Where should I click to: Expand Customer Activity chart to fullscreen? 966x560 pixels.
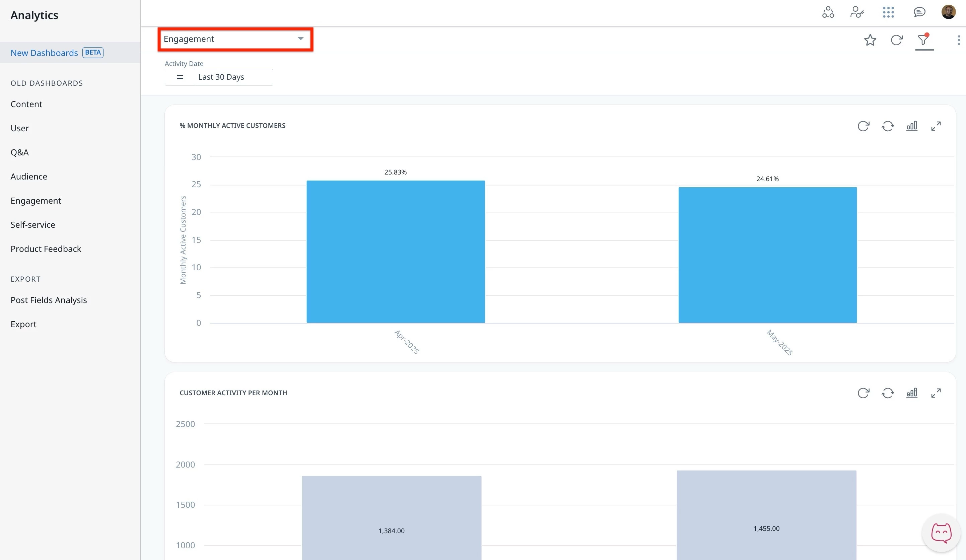click(x=936, y=393)
